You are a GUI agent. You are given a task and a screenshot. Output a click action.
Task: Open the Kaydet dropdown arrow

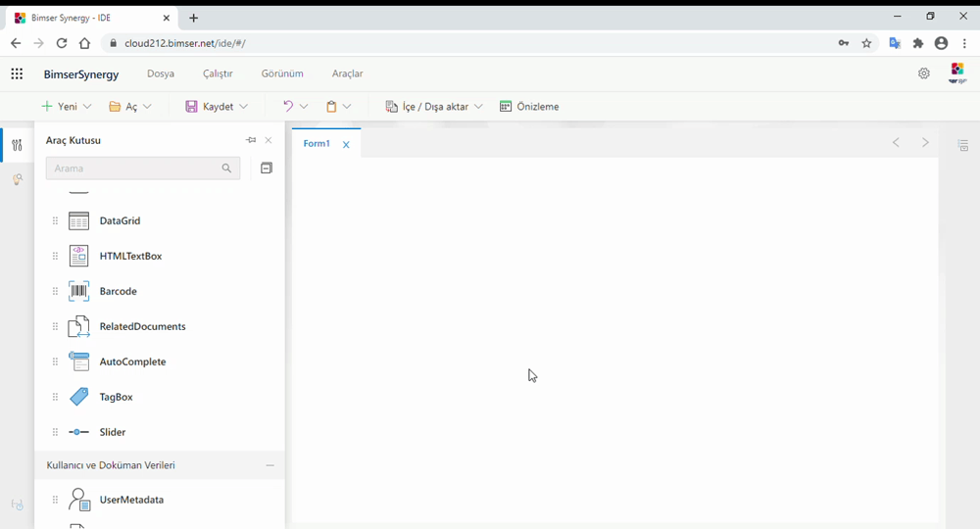pos(243,107)
